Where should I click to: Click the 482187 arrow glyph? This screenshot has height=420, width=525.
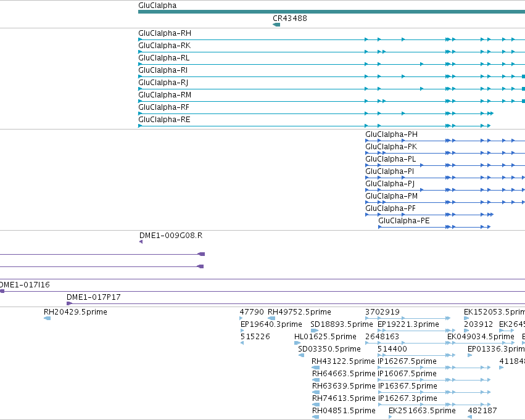tap(469, 417)
